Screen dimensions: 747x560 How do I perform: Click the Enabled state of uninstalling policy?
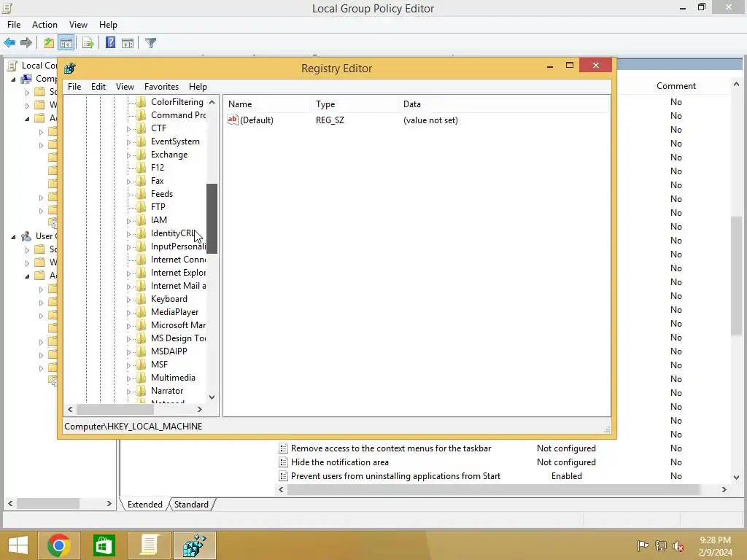pyautogui.click(x=566, y=476)
